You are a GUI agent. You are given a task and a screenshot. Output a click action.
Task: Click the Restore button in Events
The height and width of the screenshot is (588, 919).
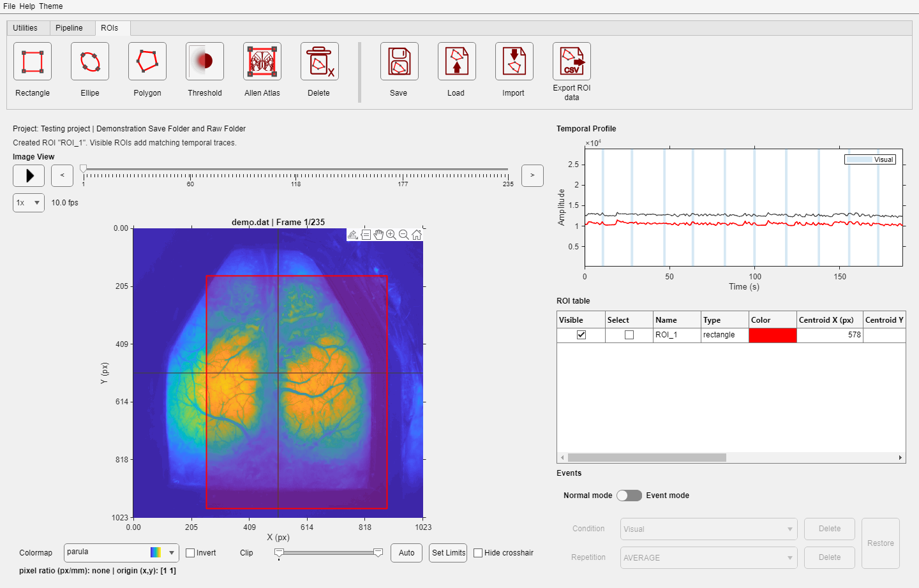tap(881, 543)
